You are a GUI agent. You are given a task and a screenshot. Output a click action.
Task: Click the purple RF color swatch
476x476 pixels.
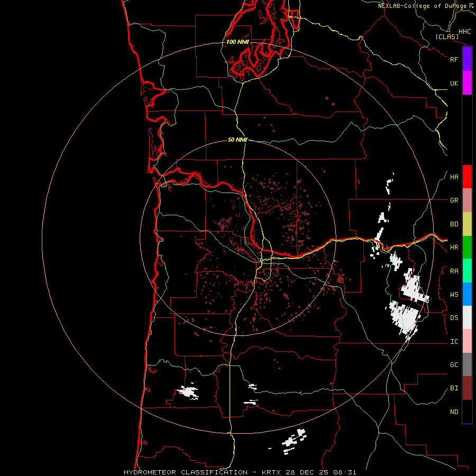[x=467, y=59]
